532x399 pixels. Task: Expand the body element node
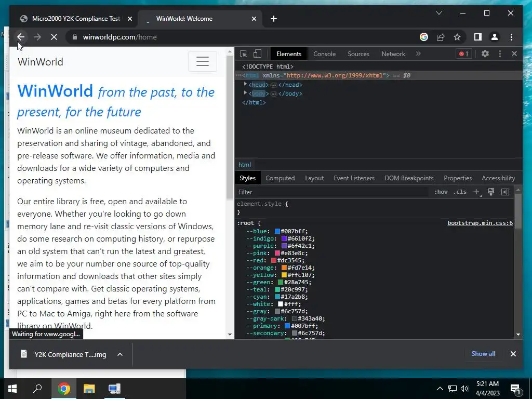point(245,93)
